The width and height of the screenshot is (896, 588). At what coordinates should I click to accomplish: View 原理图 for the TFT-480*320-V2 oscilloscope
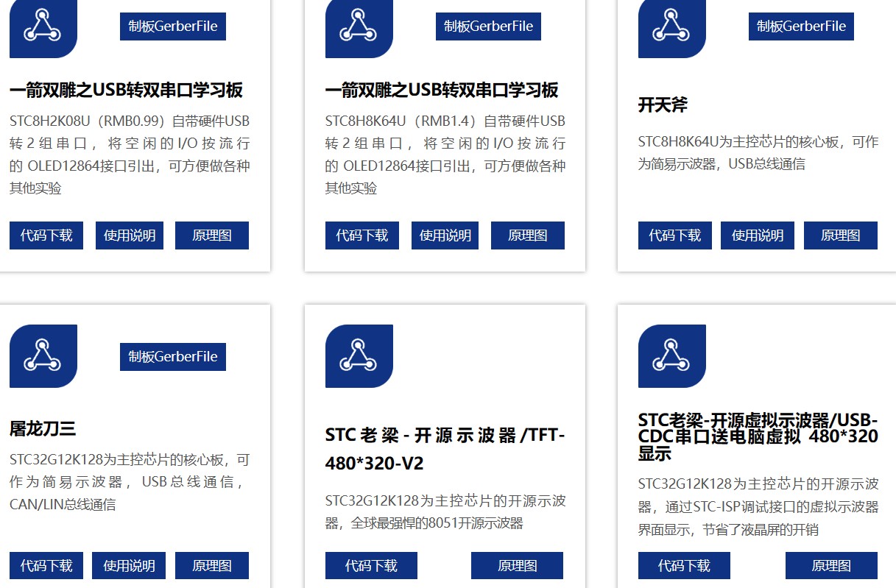517,566
